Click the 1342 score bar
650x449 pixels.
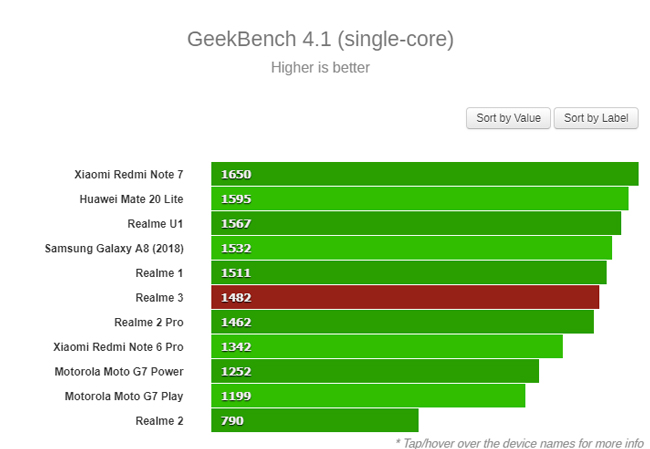click(386, 347)
